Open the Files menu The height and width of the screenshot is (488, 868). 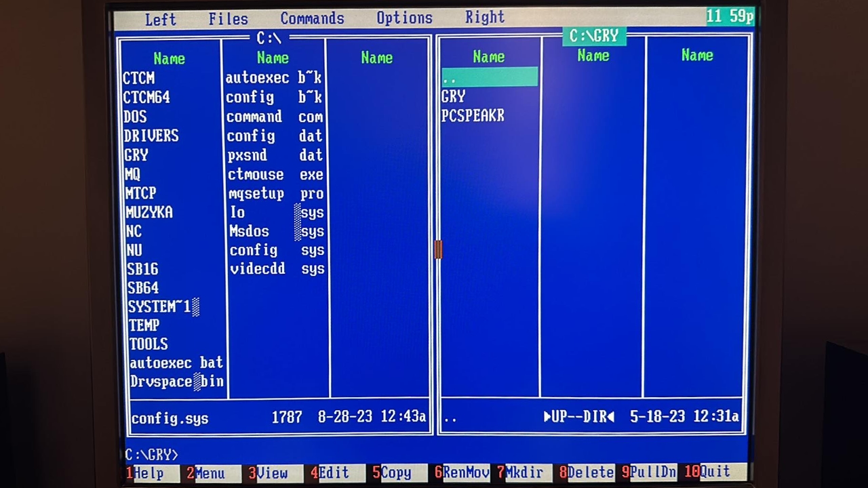[x=228, y=19]
